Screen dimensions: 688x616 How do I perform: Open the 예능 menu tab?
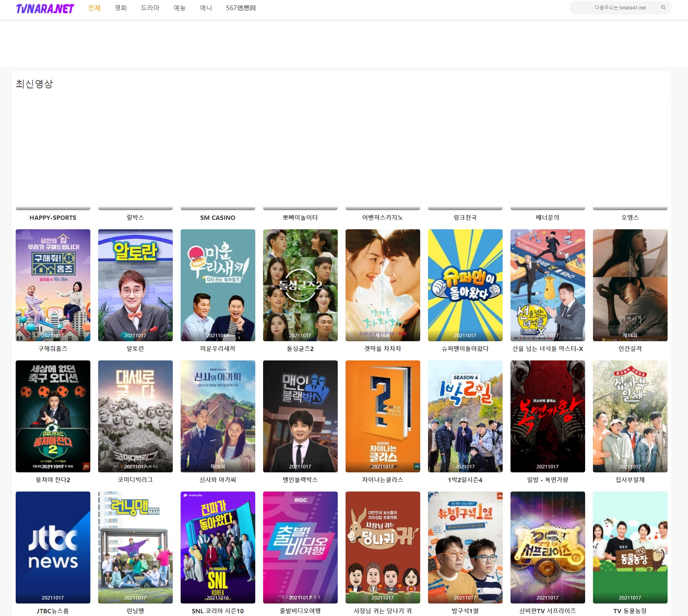coord(179,8)
